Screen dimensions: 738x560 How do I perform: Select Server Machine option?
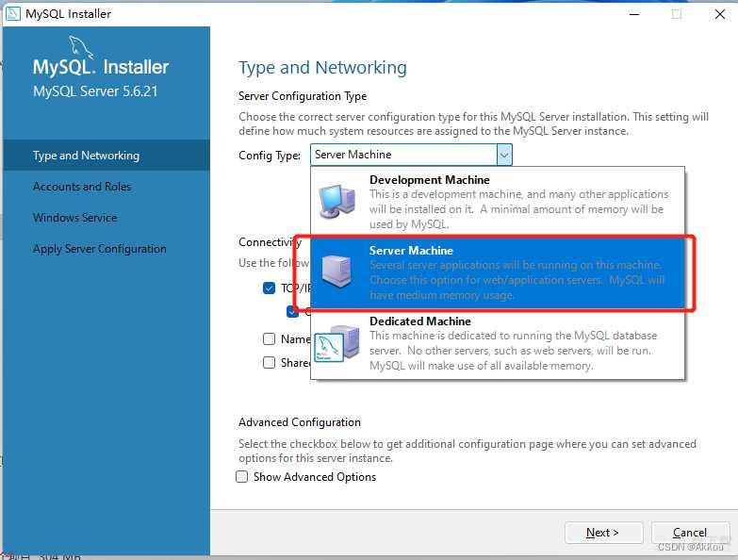coord(498,273)
